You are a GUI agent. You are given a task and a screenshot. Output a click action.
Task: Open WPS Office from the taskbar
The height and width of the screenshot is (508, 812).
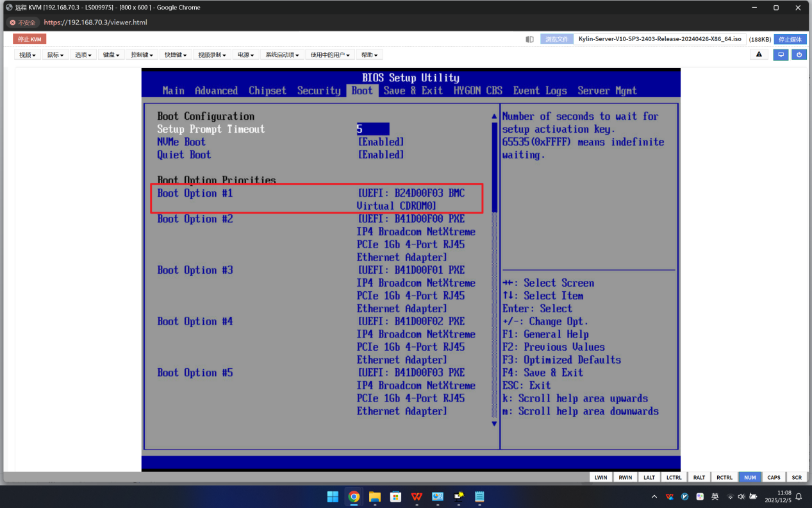tap(417, 496)
